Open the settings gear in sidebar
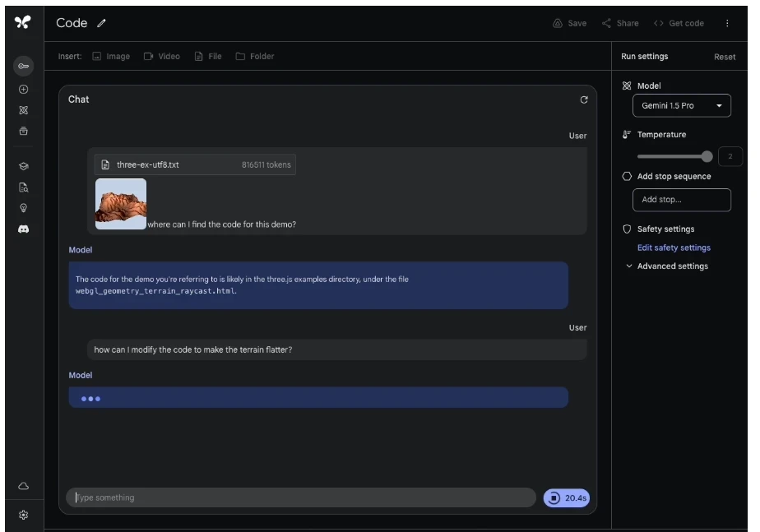 click(x=23, y=515)
